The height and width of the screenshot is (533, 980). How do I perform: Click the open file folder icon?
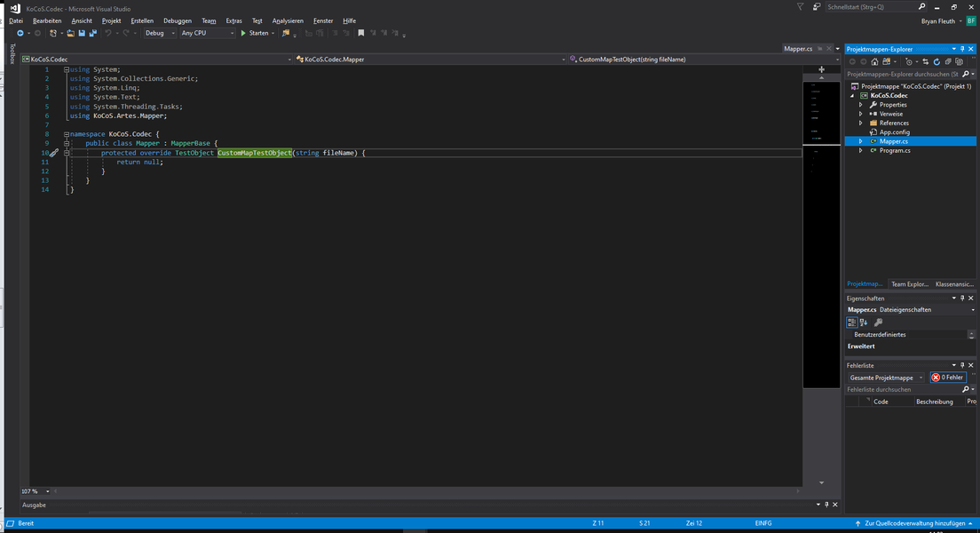coord(71,33)
